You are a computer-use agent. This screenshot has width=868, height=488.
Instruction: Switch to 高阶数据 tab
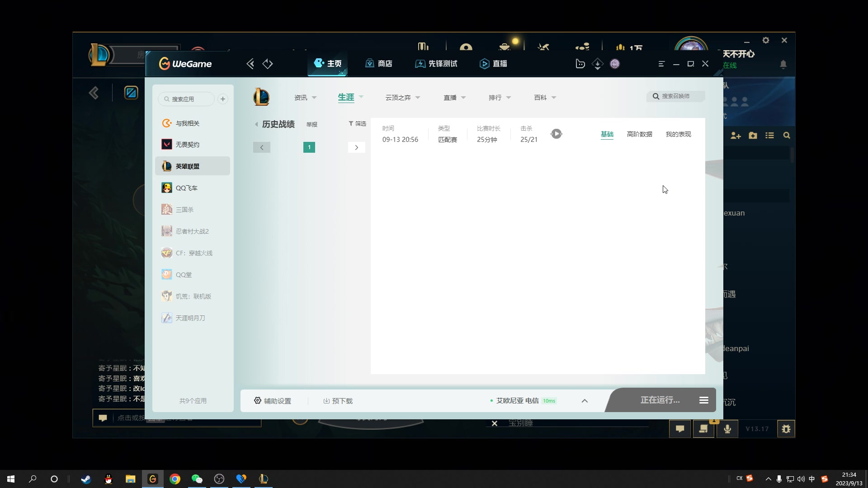coord(640,134)
